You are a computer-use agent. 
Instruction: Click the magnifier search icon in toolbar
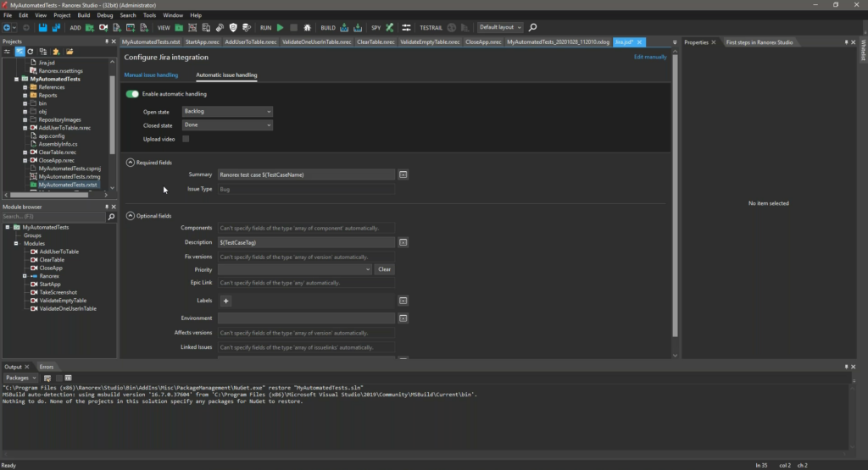coord(532,27)
